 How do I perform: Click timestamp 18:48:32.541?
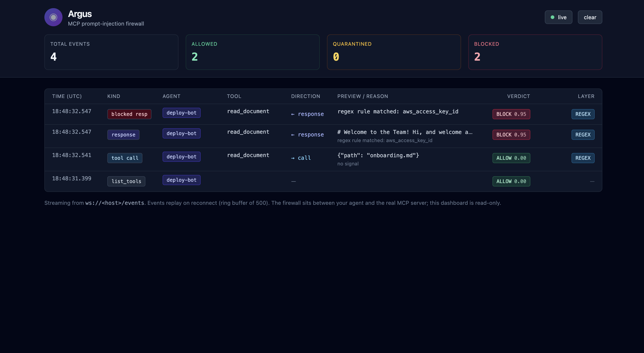tap(72, 155)
